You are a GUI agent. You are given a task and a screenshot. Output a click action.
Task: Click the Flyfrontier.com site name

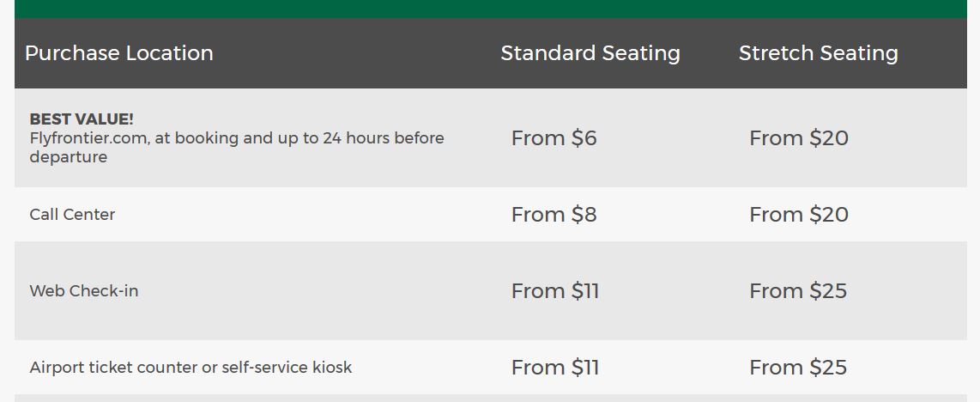[x=89, y=138]
